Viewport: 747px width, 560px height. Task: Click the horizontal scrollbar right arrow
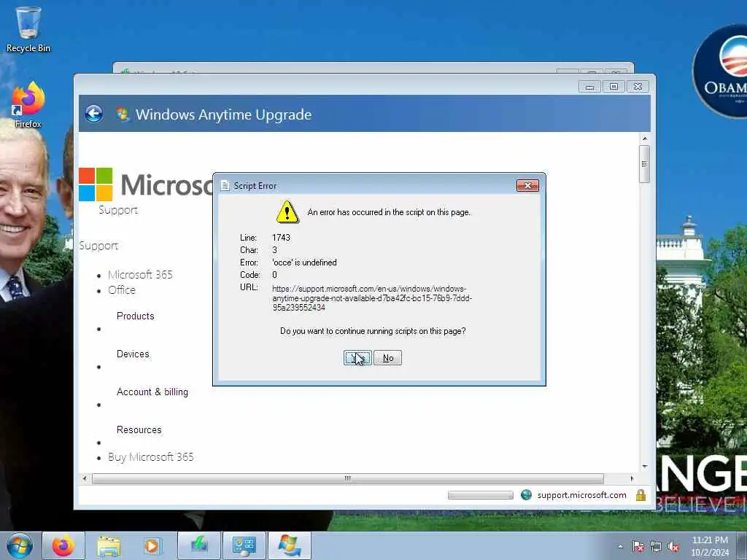pyautogui.click(x=632, y=478)
